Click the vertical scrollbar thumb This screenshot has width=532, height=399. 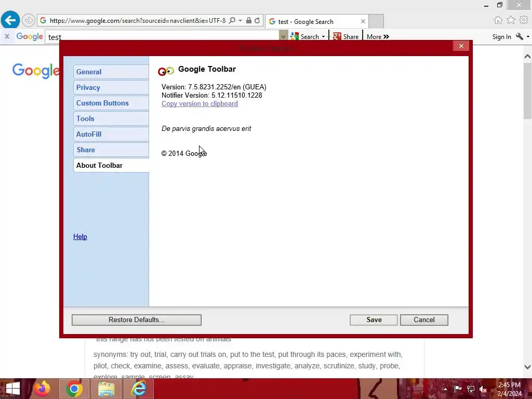point(527,90)
